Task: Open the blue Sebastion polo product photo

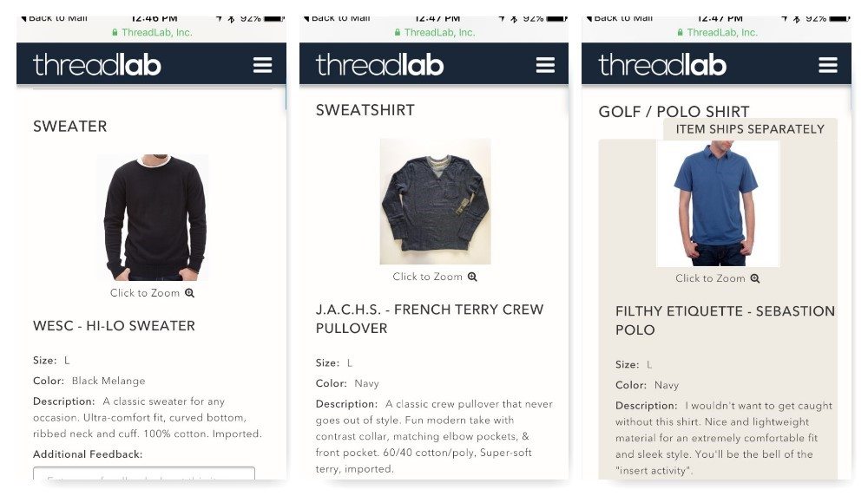Action: pyautogui.click(x=718, y=204)
